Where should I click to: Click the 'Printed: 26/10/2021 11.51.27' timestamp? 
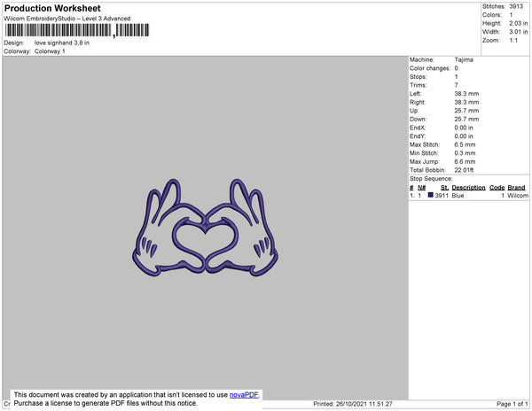(x=353, y=404)
